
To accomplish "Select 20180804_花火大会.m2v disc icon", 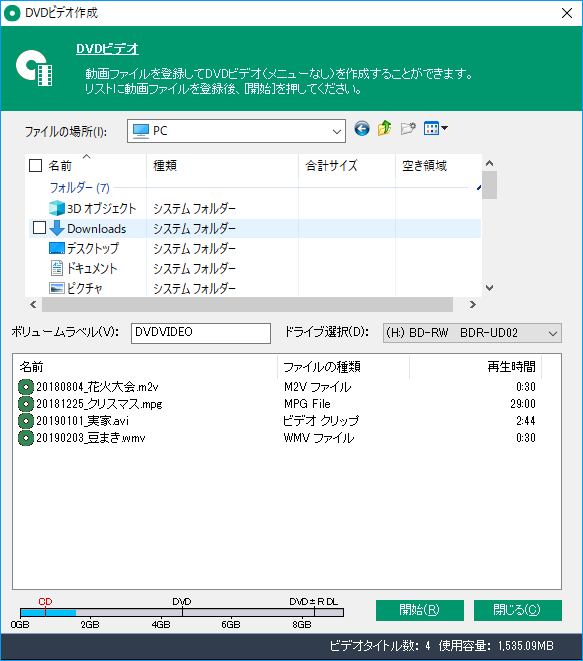I will (x=26, y=387).
